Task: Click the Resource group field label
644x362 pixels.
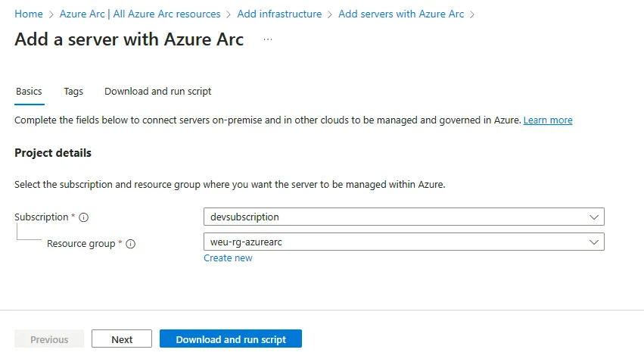Action: click(81, 244)
